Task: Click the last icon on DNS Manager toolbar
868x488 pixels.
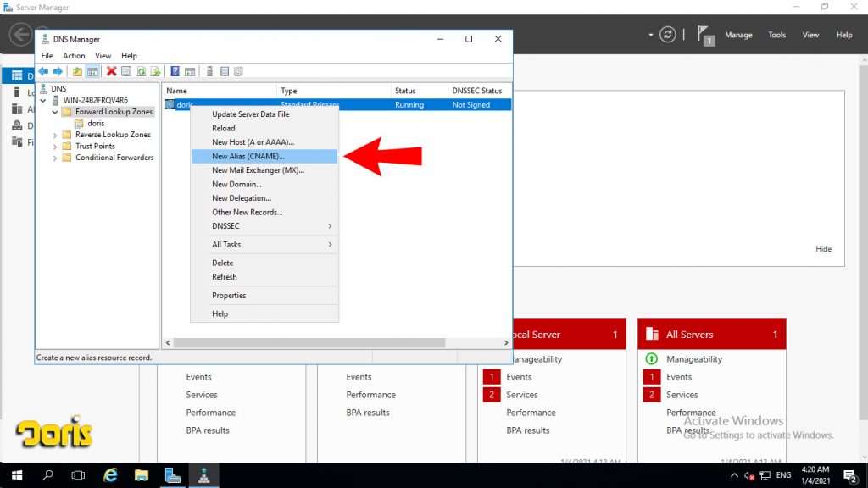Action: click(x=238, y=71)
